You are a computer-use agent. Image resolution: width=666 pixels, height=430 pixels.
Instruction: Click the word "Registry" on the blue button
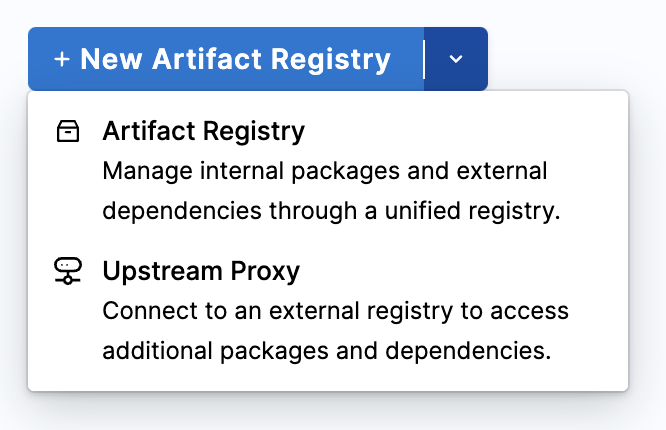330,60
